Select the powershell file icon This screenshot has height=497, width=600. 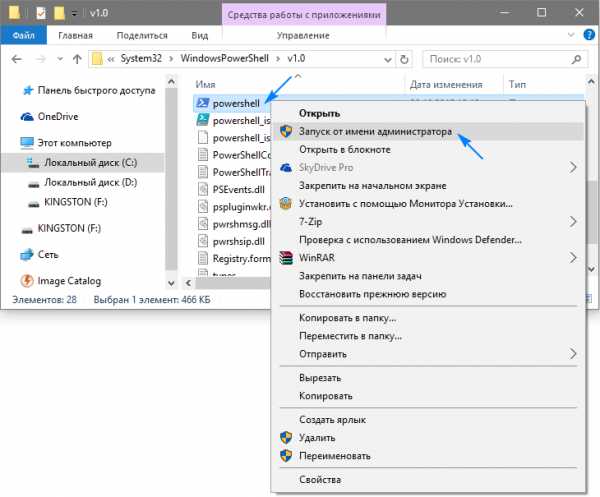click(x=202, y=103)
